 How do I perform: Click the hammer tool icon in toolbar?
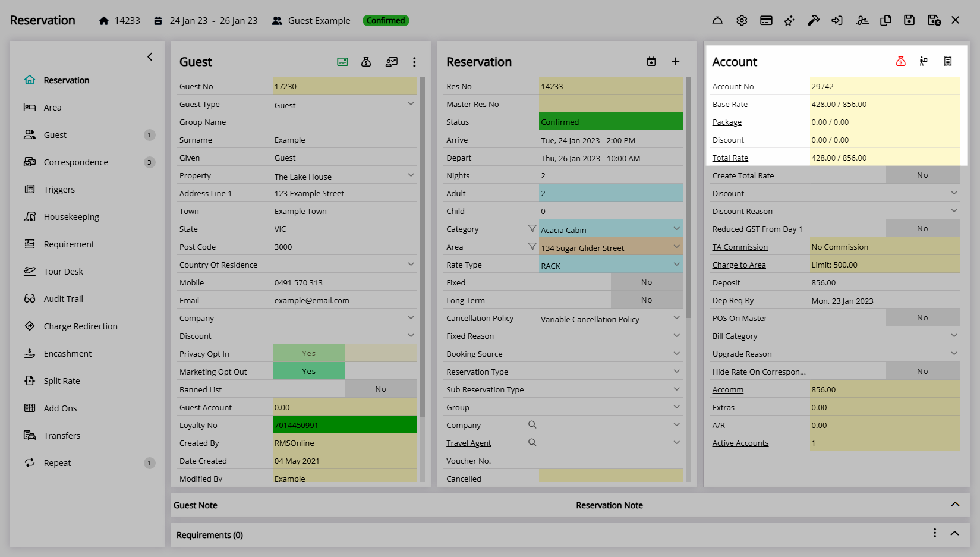click(x=814, y=20)
